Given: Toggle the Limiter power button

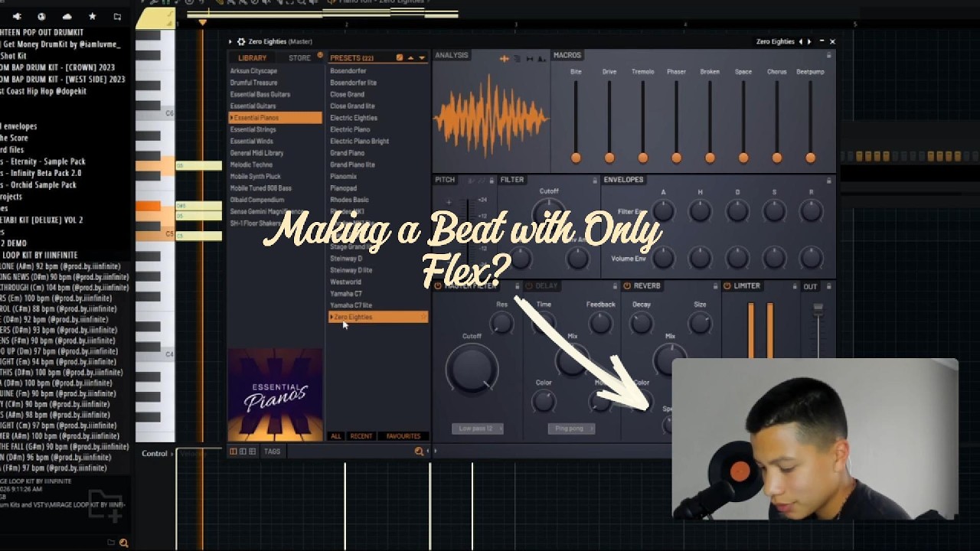Looking at the screenshot, I should (727, 286).
